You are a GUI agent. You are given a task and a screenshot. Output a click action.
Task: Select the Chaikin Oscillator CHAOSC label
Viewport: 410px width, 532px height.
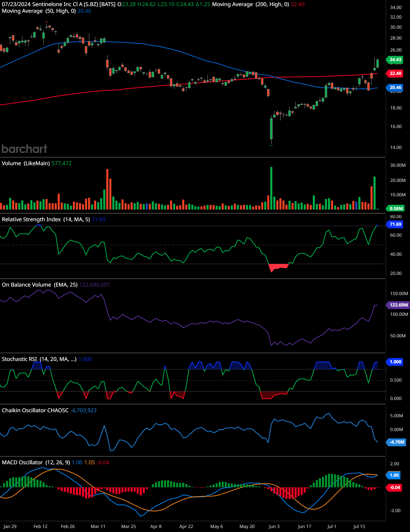(x=35, y=410)
